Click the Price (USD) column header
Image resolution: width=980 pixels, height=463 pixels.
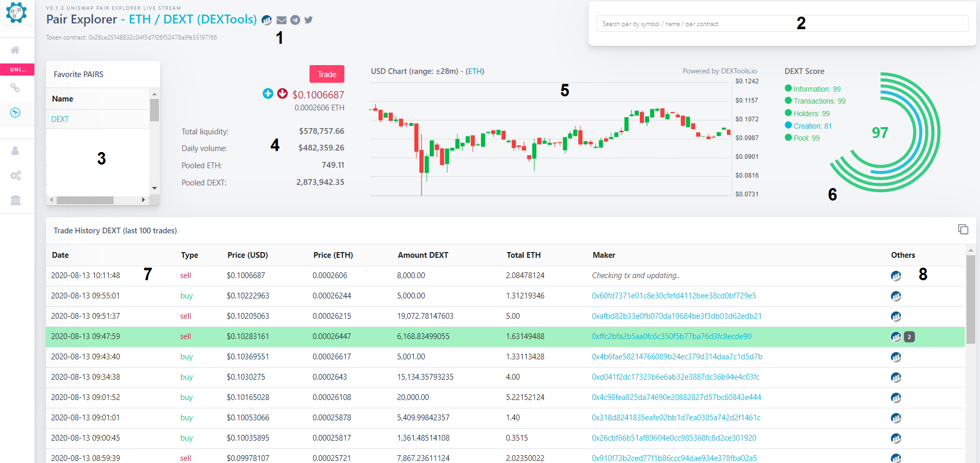coord(247,255)
